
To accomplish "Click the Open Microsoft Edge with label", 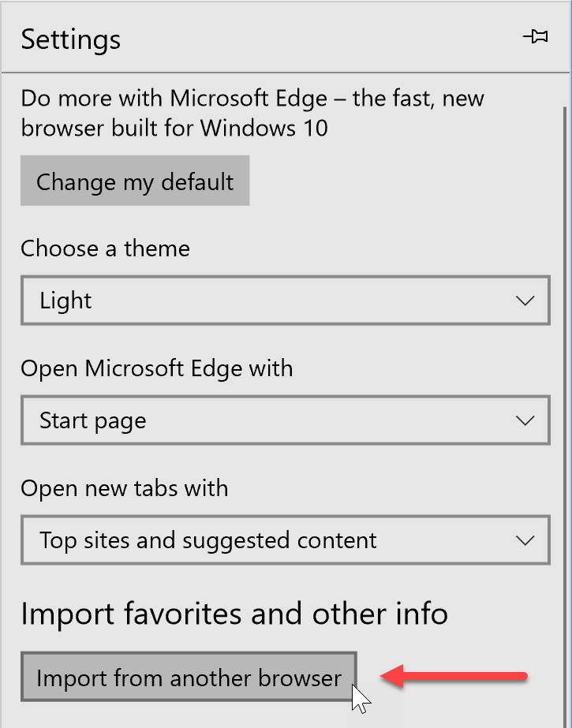I will [x=156, y=368].
